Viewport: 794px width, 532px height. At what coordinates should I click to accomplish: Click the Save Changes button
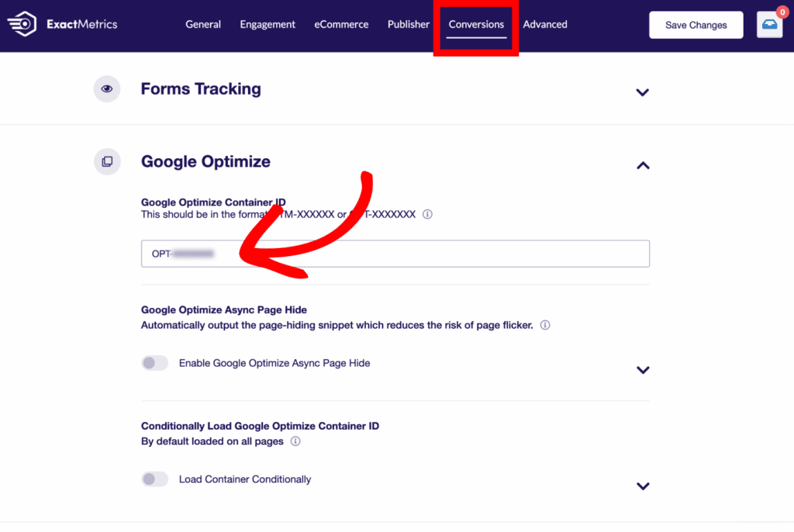click(696, 25)
